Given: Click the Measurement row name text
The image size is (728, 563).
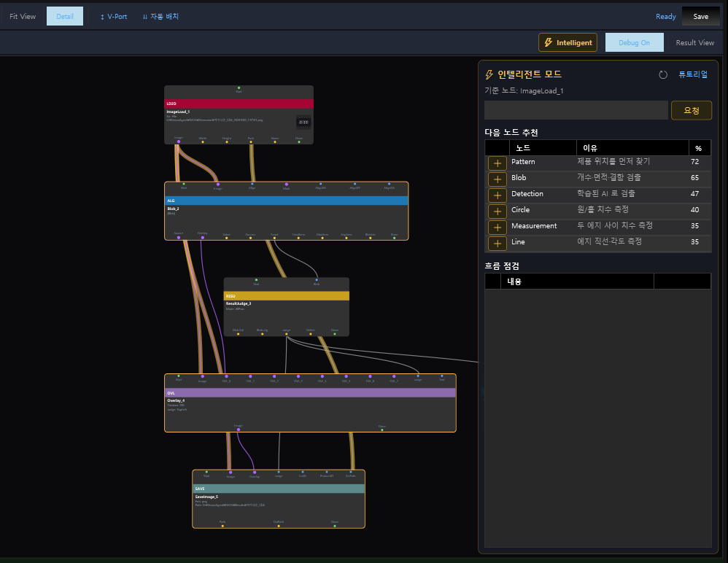Looking at the screenshot, I should pyautogui.click(x=534, y=225).
